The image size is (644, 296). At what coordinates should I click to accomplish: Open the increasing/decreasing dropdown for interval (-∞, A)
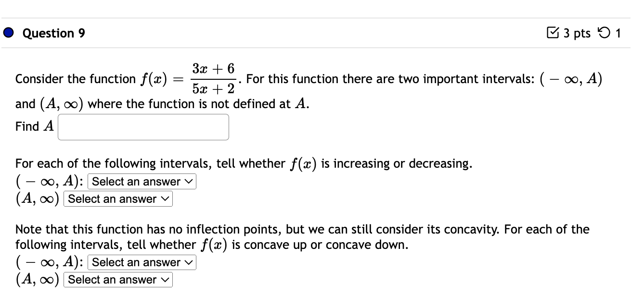point(141,181)
